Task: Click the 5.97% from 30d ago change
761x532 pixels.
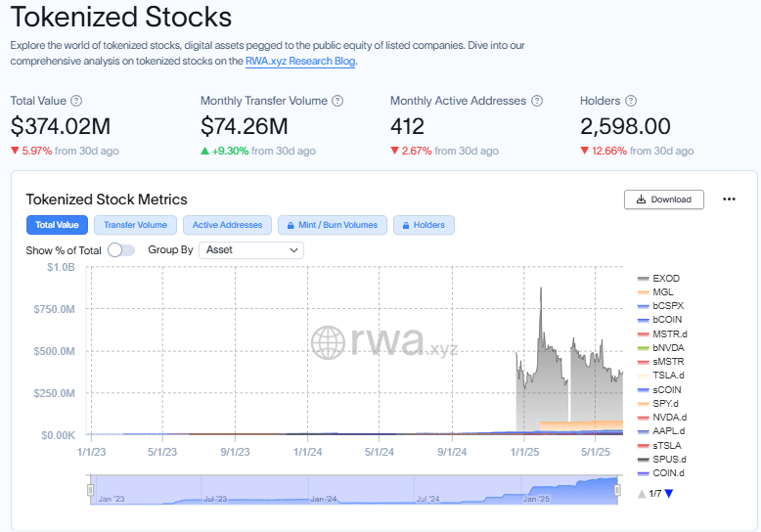Action: click(65, 151)
